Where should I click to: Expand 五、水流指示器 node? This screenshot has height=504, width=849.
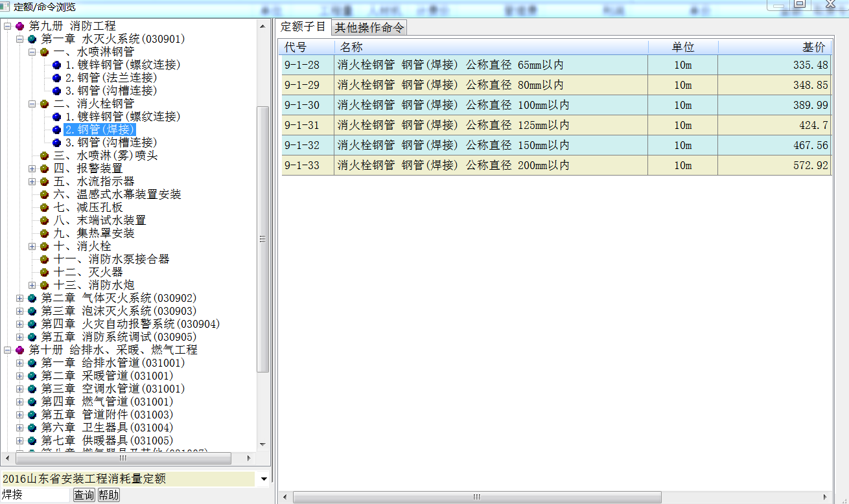(32, 182)
